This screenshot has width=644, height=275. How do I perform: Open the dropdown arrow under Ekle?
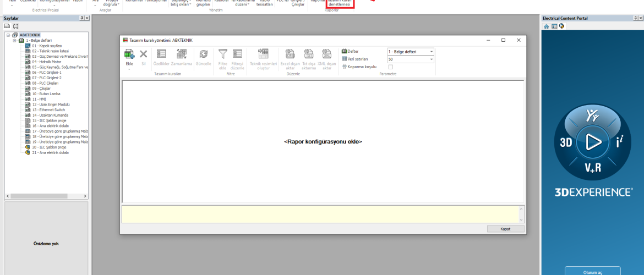129,69
